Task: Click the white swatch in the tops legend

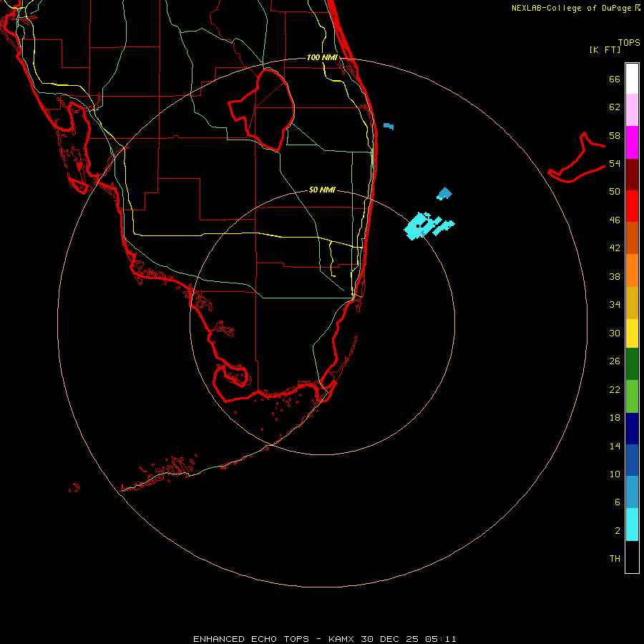Action: pos(632,79)
